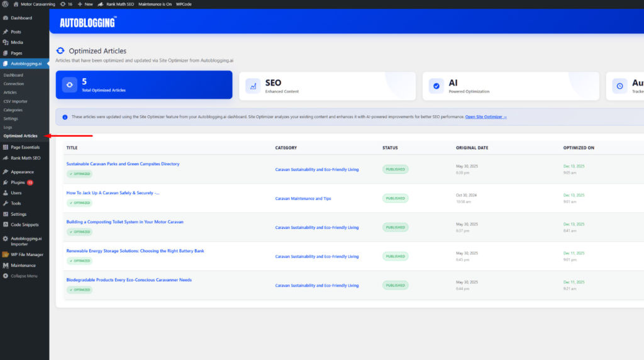Open the Building a Composting Toilet System article
The height and width of the screenshot is (360, 644).
125,222
